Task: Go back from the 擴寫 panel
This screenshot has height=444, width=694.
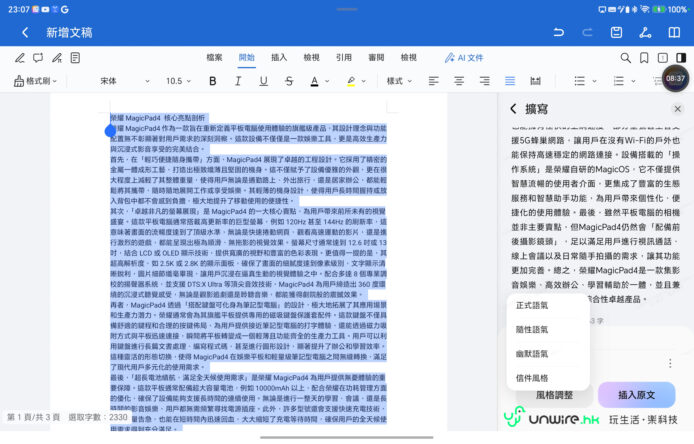Action: pos(513,109)
